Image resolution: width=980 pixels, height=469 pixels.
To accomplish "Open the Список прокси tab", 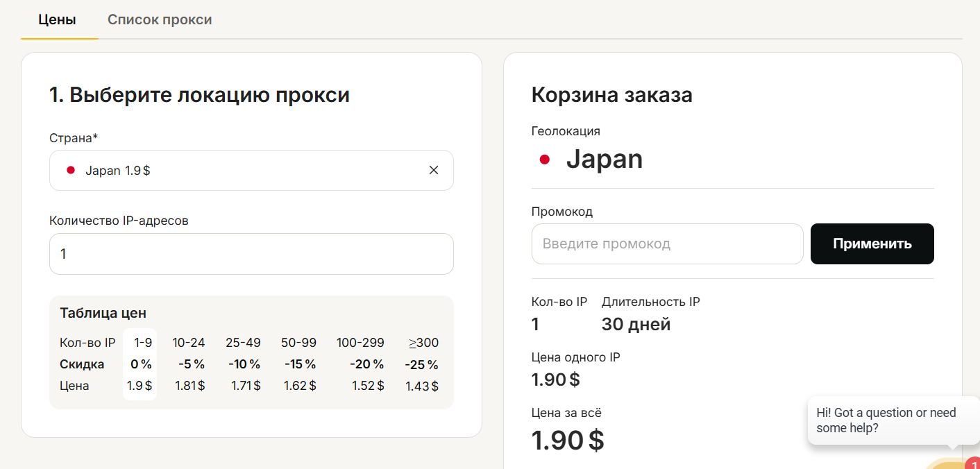I will [x=160, y=19].
